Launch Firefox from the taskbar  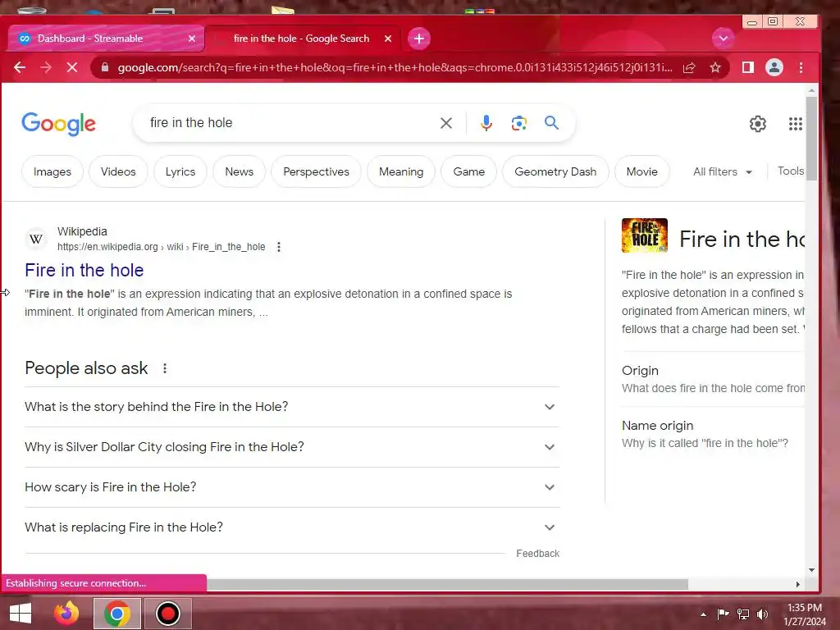point(66,614)
